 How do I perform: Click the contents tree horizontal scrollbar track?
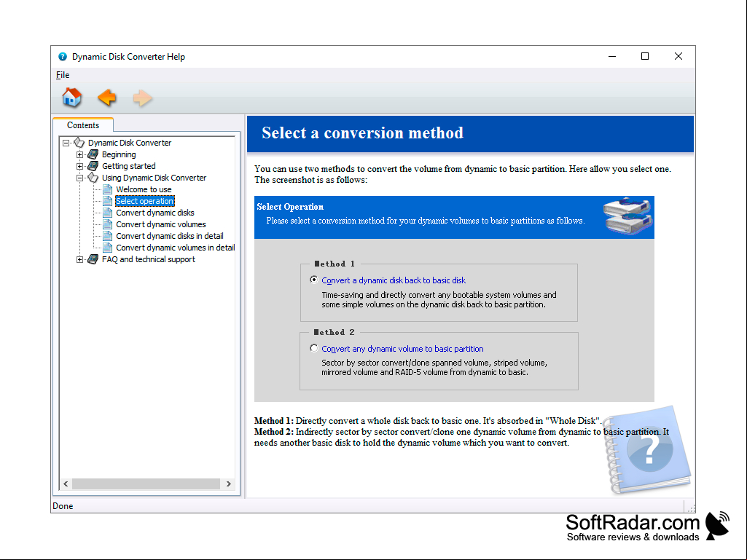[x=146, y=484]
